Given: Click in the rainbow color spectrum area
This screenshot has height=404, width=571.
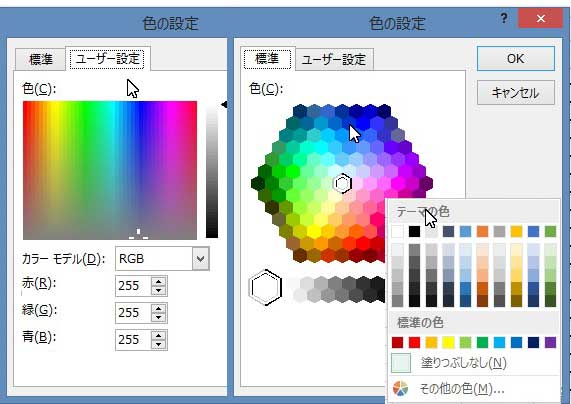Looking at the screenshot, I should 110,170.
